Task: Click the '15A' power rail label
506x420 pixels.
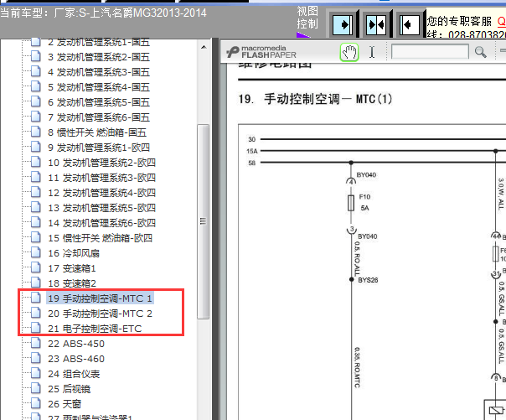Action: tap(252, 151)
